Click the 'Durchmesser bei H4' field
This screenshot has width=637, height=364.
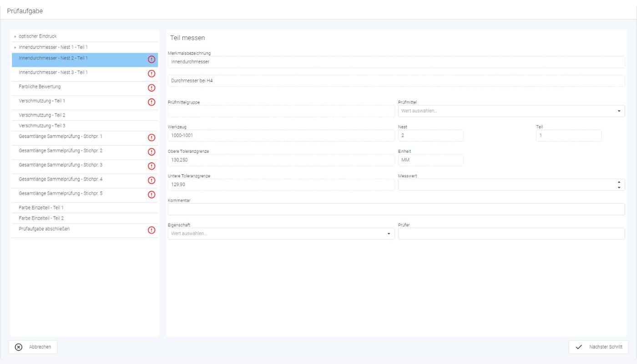396,81
